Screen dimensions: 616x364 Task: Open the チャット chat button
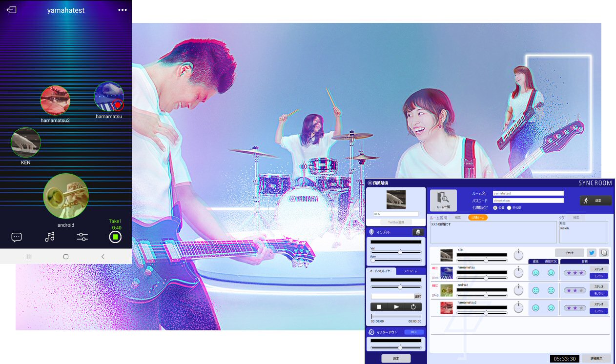coord(569,253)
